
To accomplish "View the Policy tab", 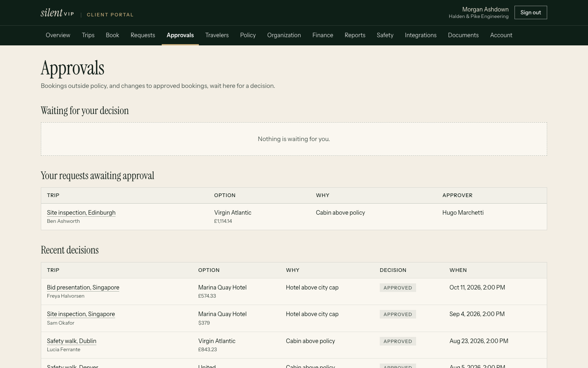I will coord(248,35).
